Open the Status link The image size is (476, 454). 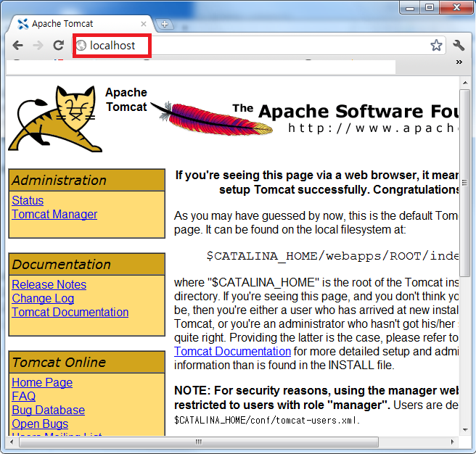tap(28, 201)
